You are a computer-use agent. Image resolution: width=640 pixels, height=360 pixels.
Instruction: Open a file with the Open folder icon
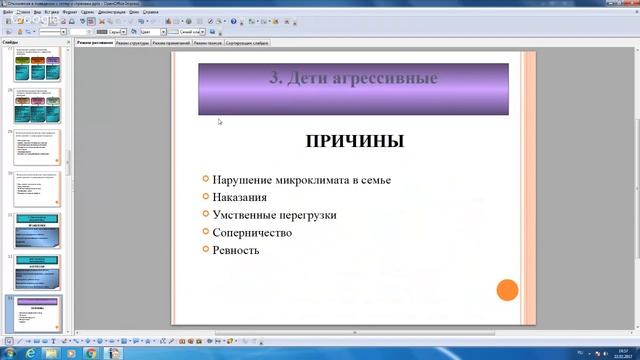coord(20,21)
